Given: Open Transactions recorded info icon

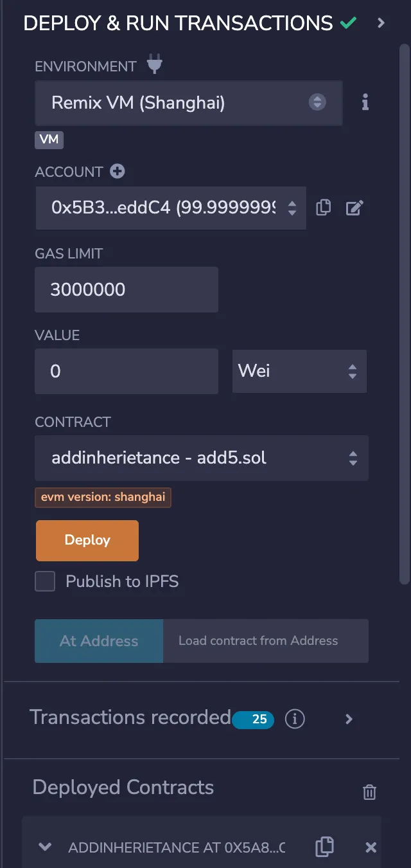Looking at the screenshot, I should click(294, 719).
